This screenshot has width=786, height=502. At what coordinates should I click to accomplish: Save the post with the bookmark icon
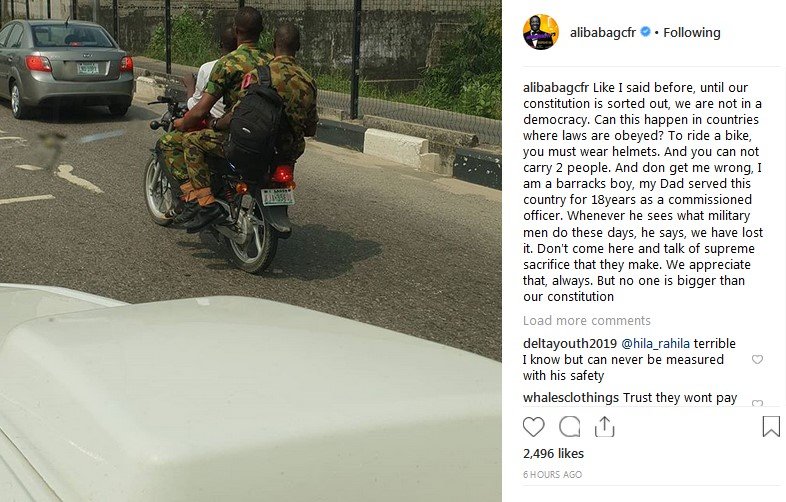(771, 426)
